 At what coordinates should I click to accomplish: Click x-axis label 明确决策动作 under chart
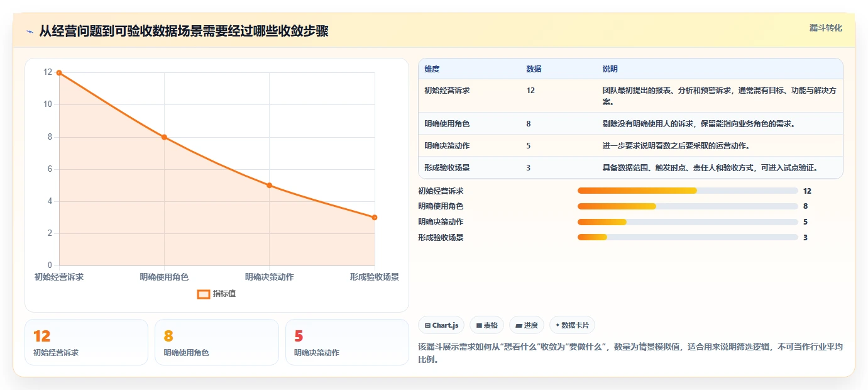(x=269, y=277)
